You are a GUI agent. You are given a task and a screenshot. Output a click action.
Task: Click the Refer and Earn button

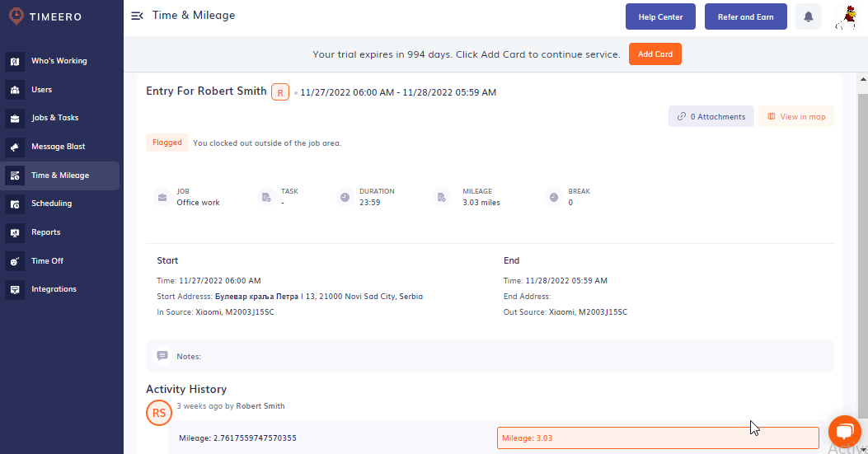click(745, 16)
